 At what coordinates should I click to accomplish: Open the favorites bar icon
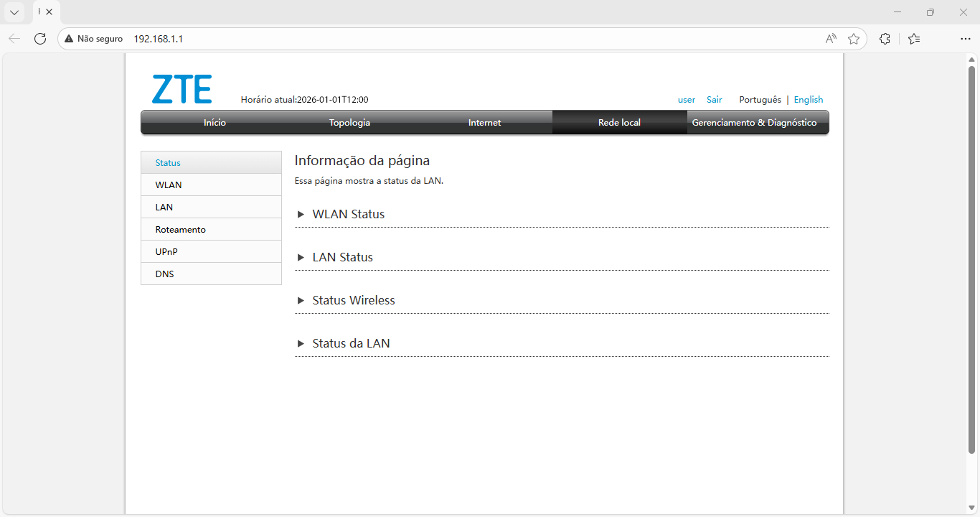(x=914, y=39)
